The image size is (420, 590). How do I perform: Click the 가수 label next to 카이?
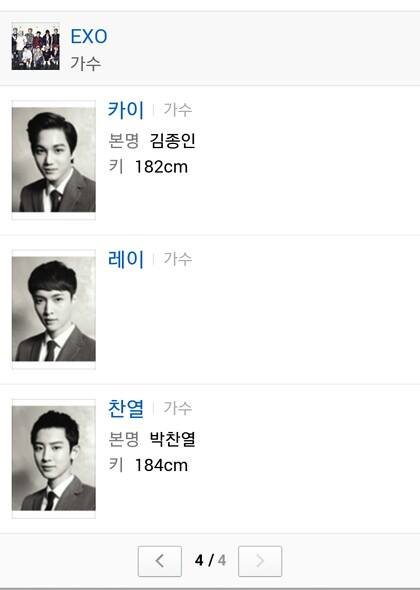[x=178, y=110]
